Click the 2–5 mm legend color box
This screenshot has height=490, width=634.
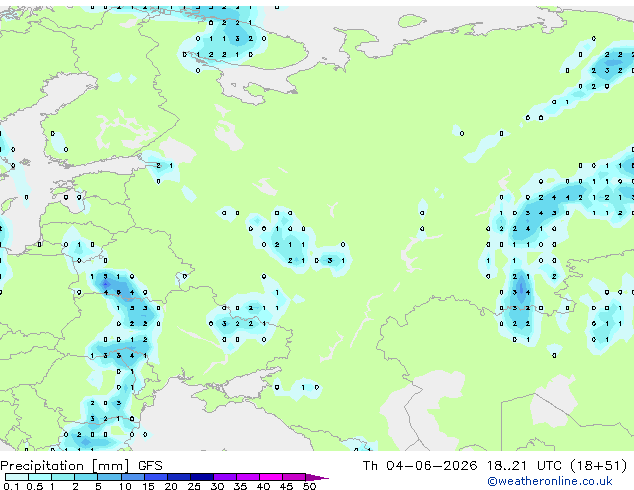86,477
